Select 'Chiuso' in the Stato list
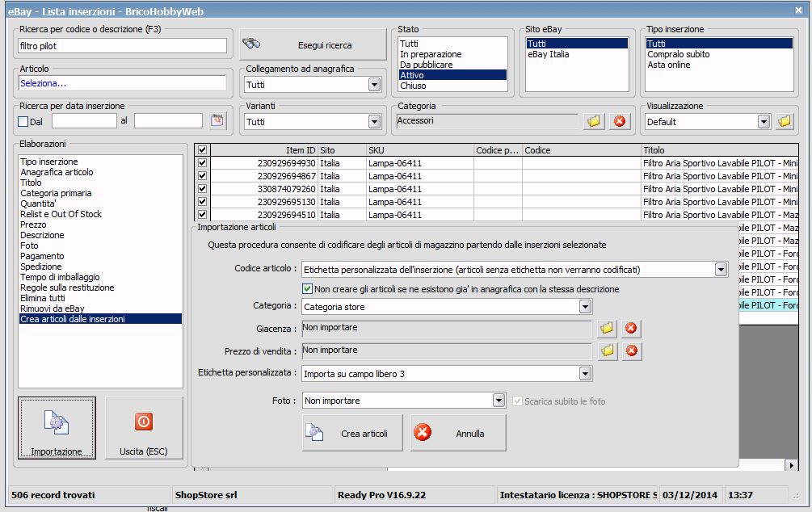812x512 pixels. click(413, 86)
